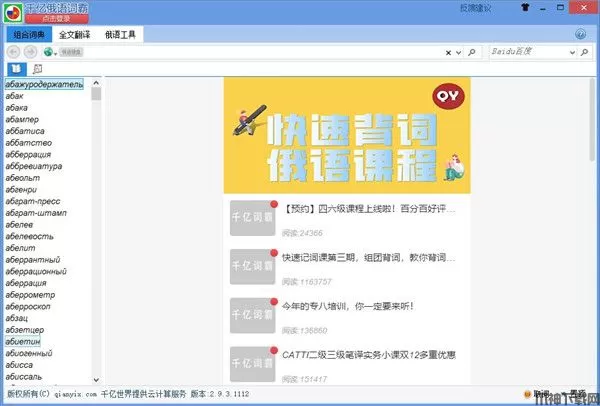Click the red login button under title
This screenshot has height=406, width=600.
point(57,18)
